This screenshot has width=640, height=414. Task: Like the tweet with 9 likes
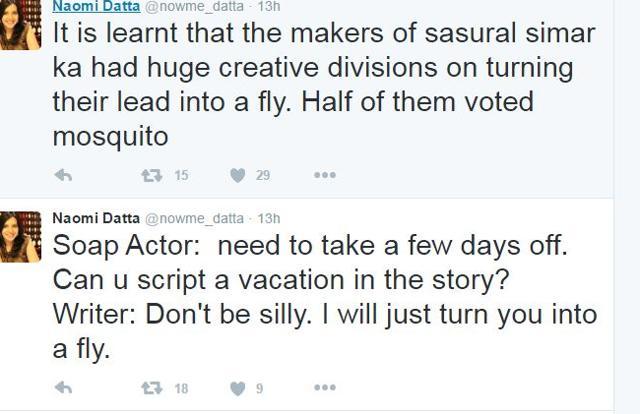tap(238, 388)
